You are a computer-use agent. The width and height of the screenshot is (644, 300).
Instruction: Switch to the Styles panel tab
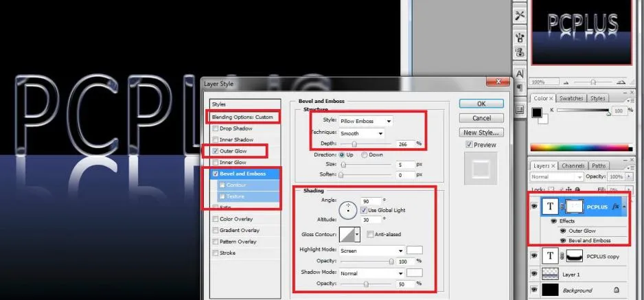(597, 98)
